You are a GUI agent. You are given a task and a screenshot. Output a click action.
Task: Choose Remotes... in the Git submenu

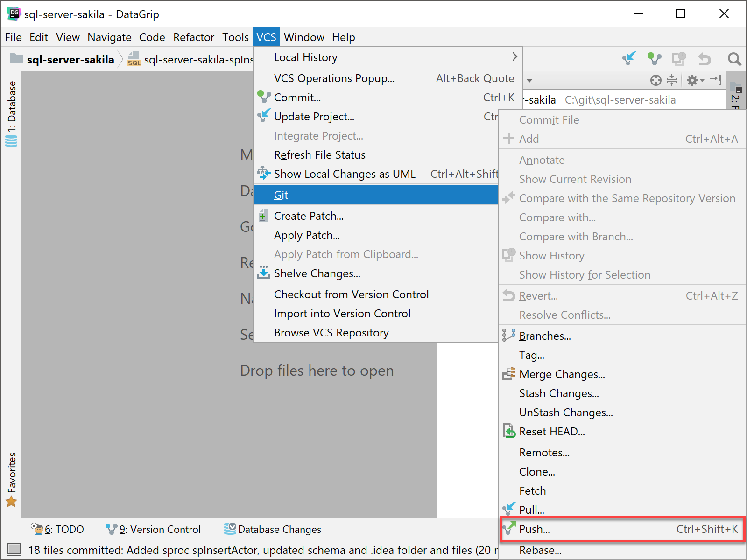[x=622, y=453]
